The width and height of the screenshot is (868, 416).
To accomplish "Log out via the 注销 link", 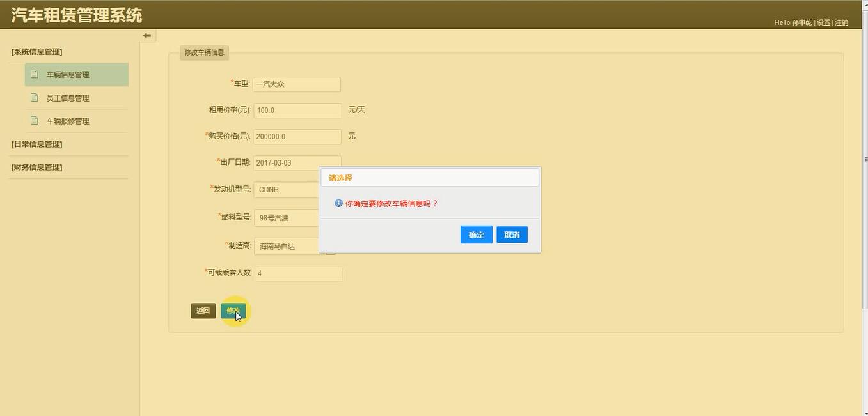I will pyautogui.click(x=840, y=22).
